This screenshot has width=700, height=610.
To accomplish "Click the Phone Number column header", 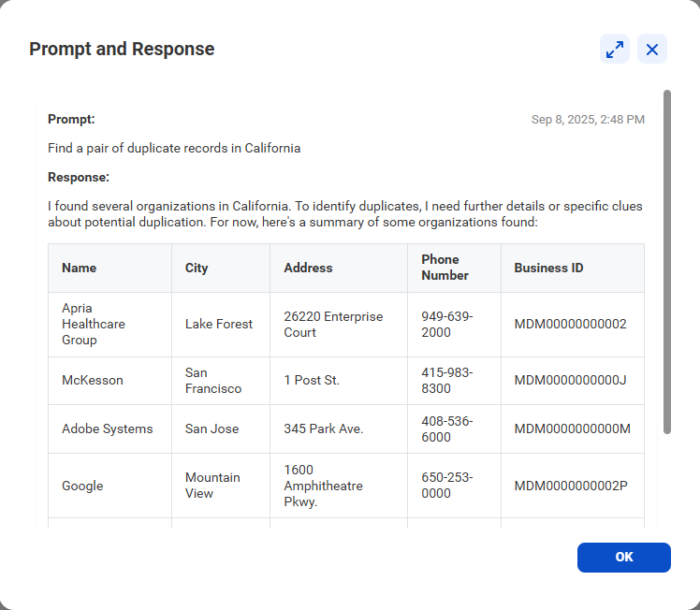I will coord(455,269).
